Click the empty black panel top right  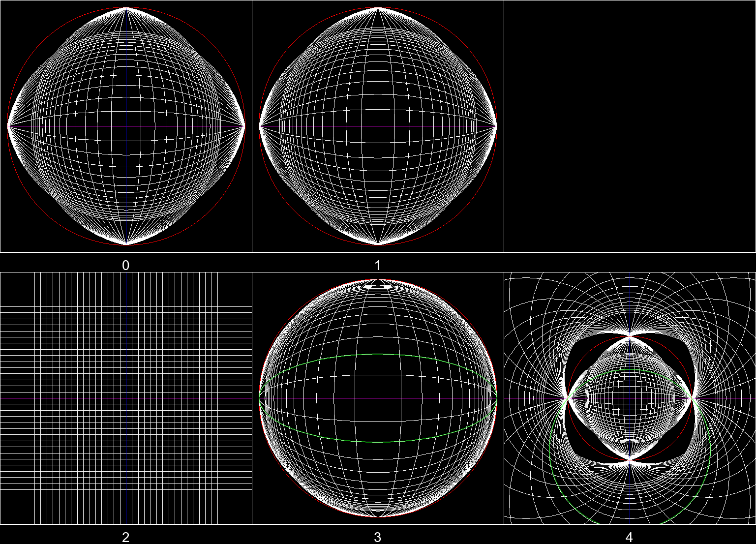pyautogui.click(x=630, y=125)
